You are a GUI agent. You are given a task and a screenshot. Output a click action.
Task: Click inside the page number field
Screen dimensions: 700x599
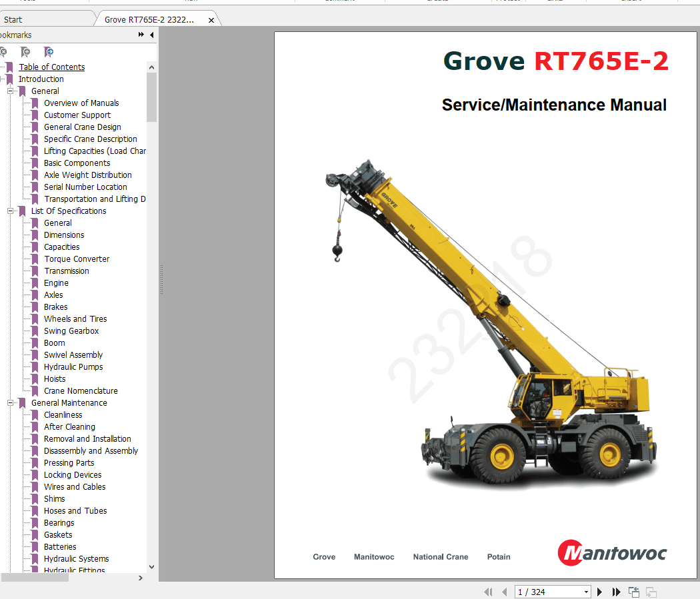540,592
